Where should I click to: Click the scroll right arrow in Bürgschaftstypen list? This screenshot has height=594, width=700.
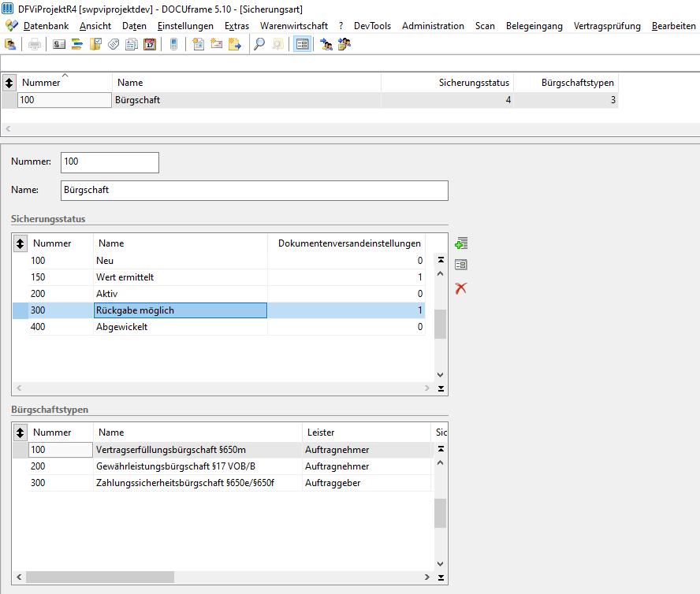427,577
